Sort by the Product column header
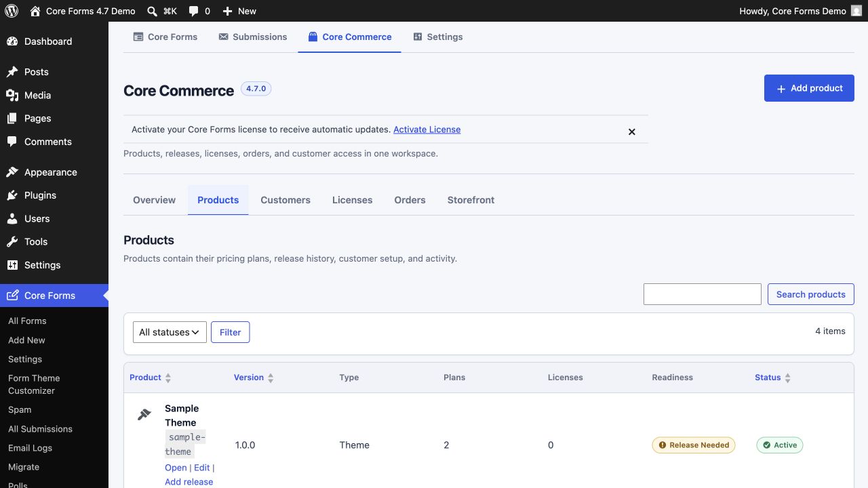Viewport: 868px width, 488px height. tap(151, 378)
